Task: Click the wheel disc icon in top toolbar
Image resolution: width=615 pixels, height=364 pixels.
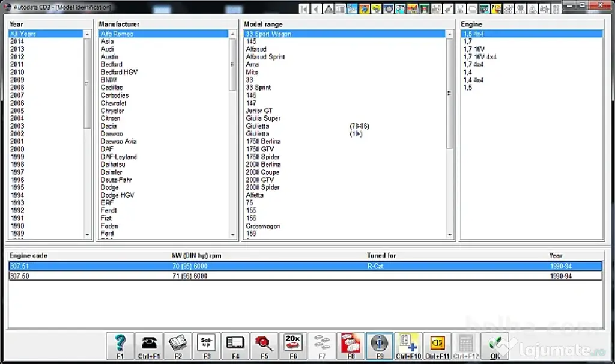Action: pos(389,8)
